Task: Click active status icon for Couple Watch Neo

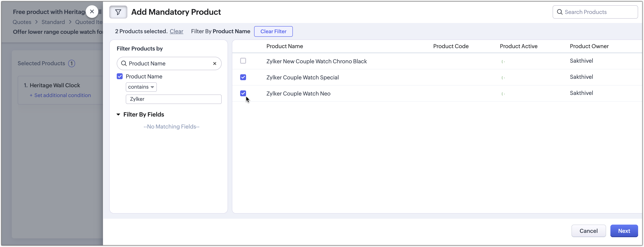Action: click(503, 94)
